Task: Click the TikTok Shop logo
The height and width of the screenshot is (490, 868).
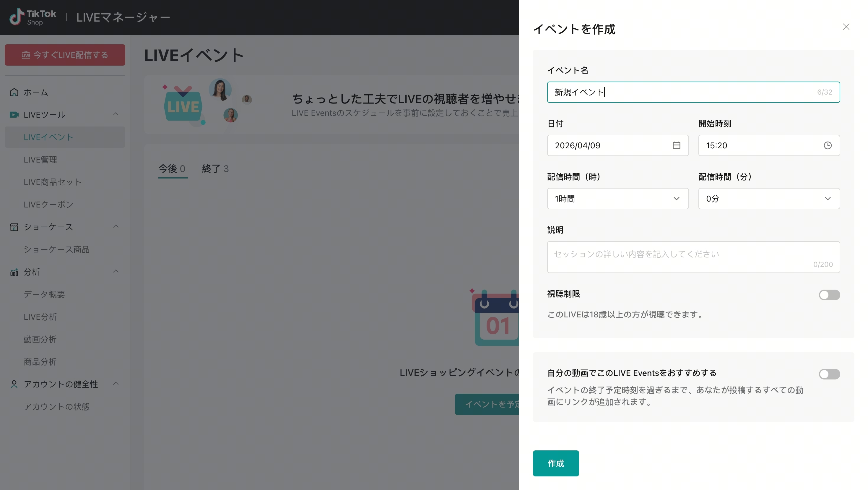Action: 33,17
